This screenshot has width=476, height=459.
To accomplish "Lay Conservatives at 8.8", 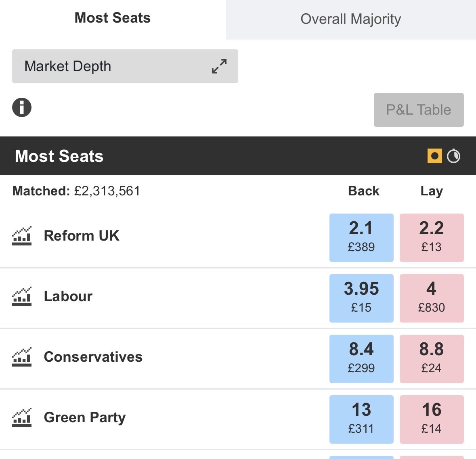I will pos(432,359).
